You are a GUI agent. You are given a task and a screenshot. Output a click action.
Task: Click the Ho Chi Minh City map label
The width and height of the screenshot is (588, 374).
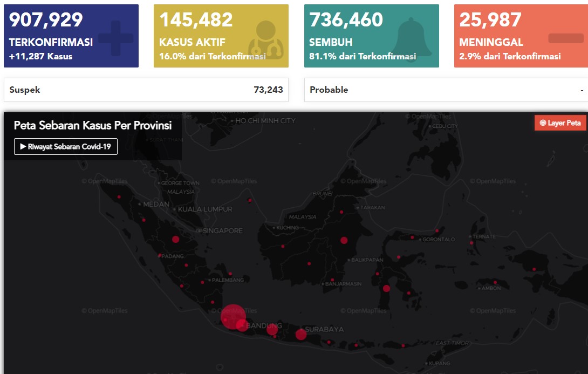point(265,121)
